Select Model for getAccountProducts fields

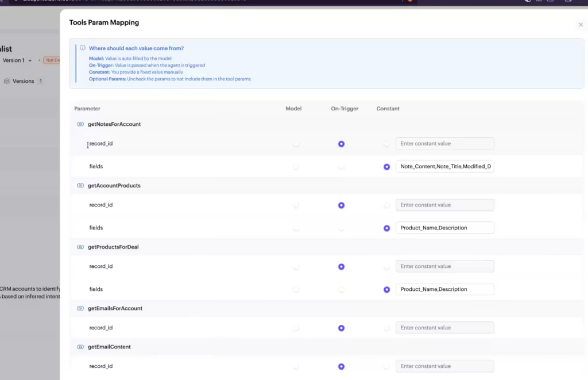(296, 228)
